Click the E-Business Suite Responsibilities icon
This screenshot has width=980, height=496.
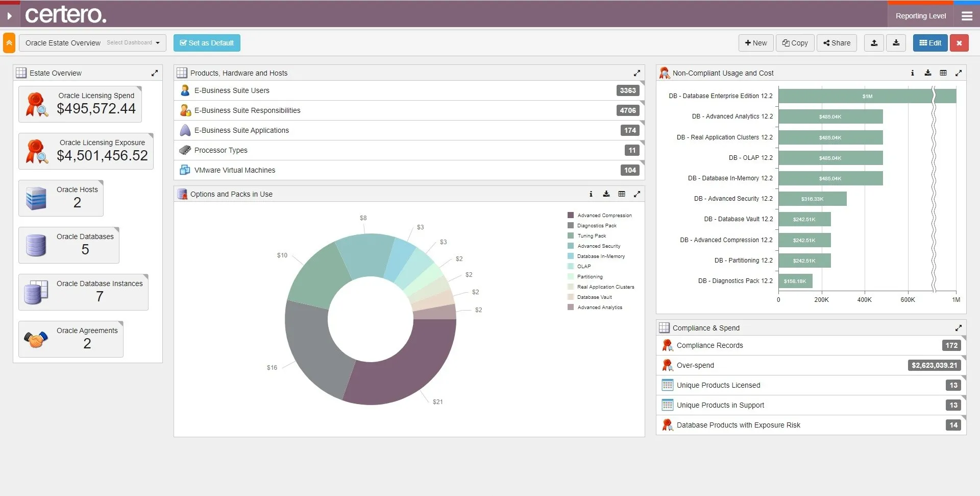tap(185, 110)
